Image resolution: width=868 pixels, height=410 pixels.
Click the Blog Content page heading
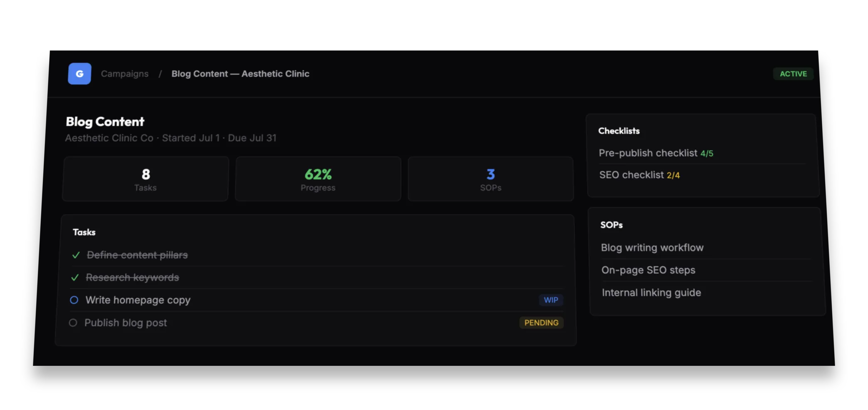click(105, 122)
